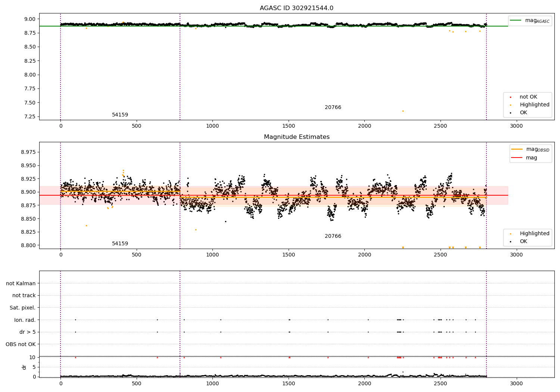Image resolution: width=560 pixels, height=392 pixels.
Task: Click the '7.25' tick on the top y-axis
Action: 30,116
